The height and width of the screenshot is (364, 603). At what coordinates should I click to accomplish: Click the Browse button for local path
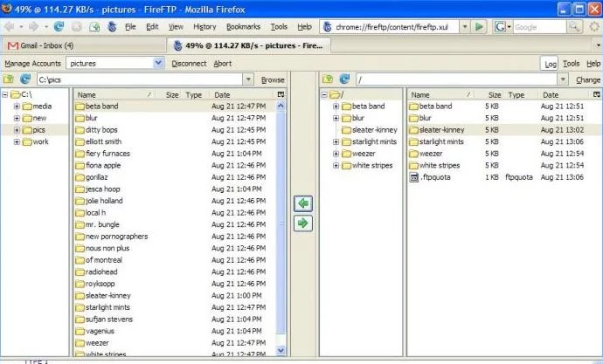273,79
